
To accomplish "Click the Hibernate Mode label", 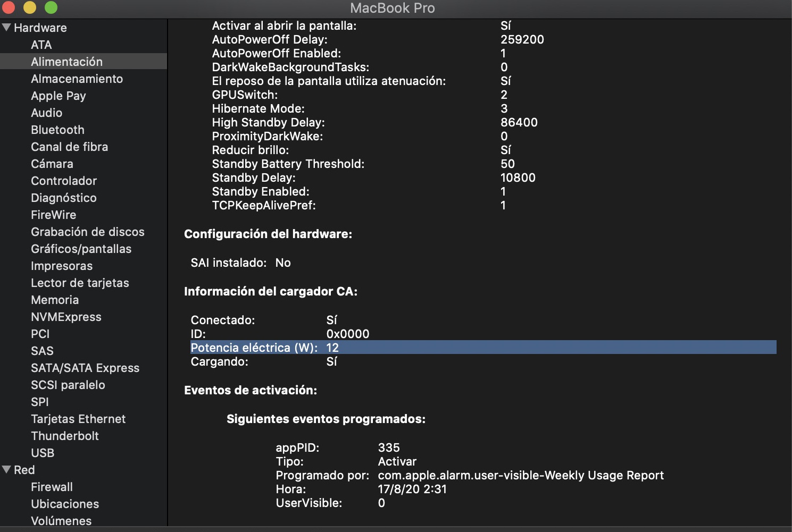I will pyautogui.click(x=259, y=108).
